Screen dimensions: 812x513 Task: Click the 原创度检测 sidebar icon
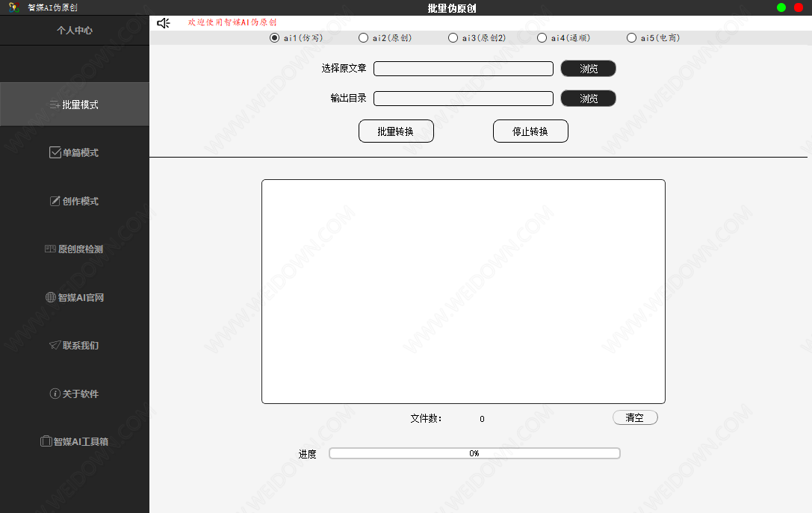(x=50, y=249)
